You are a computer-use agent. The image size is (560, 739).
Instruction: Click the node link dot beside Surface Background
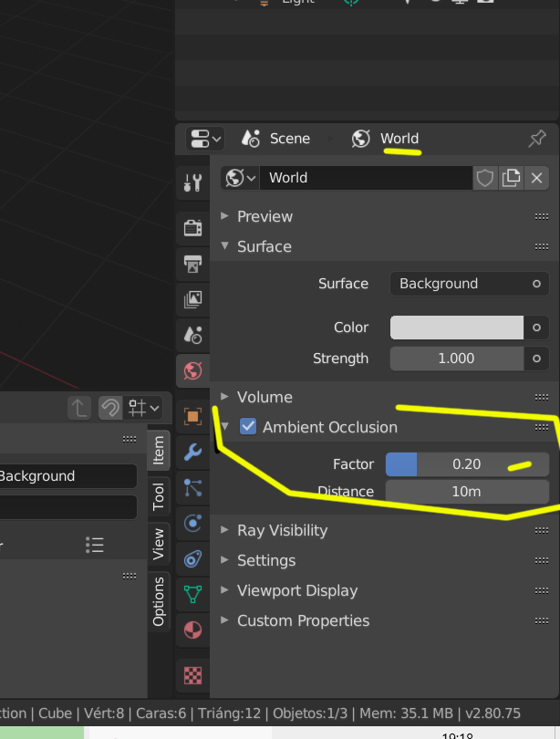point(536,284)
